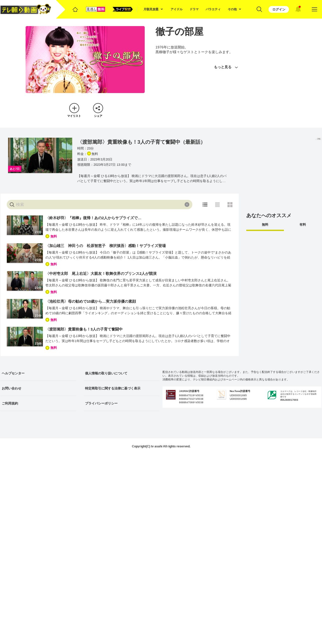Switch to detailed list view icon
Viewport: 322px width, 644px height.
(205, 205)
